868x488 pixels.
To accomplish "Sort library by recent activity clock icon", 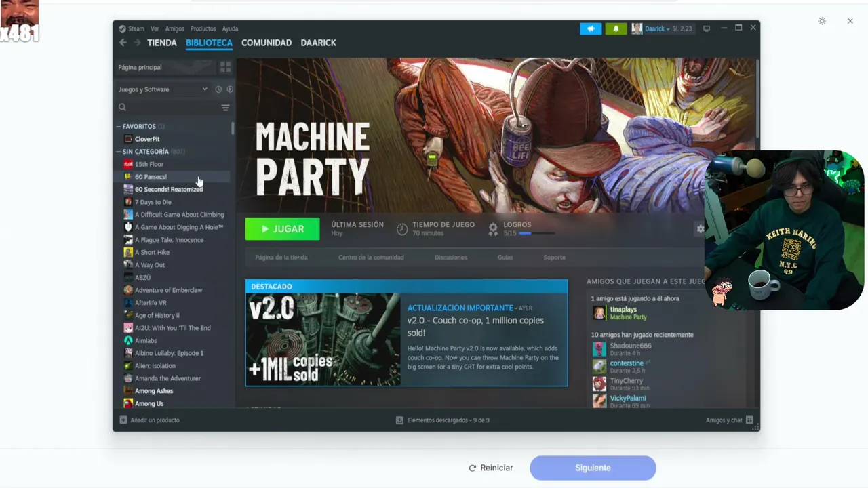I will click(218, 89).
